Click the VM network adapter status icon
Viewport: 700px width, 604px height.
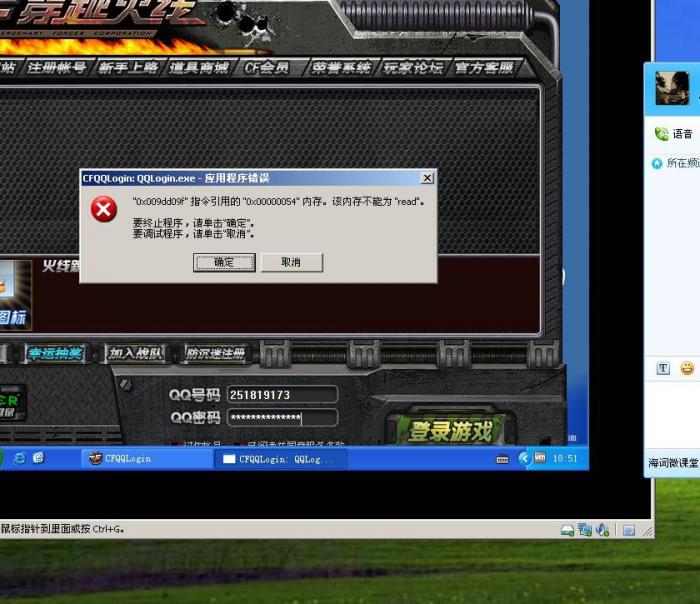click(x=585, y=530)
